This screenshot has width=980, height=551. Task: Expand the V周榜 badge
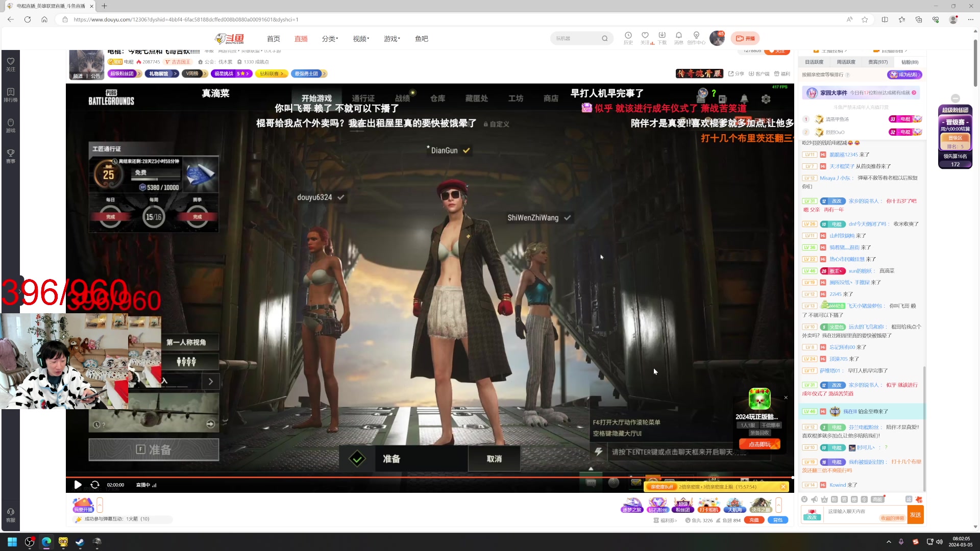(x=195, y=74)
